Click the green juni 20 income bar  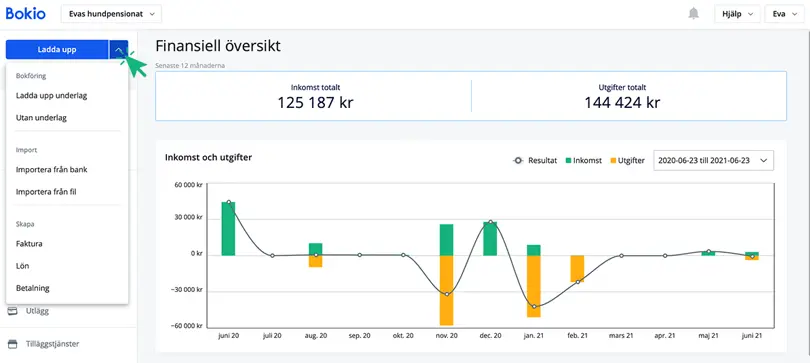[x=228, y=229]
